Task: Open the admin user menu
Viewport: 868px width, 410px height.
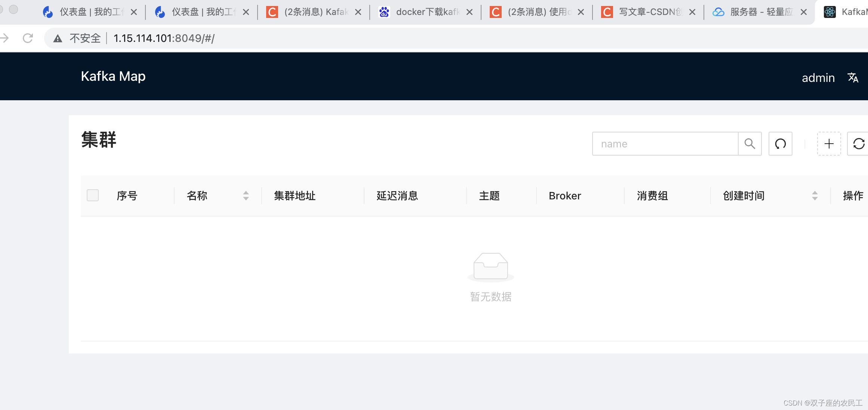Action: click(818, 77)
